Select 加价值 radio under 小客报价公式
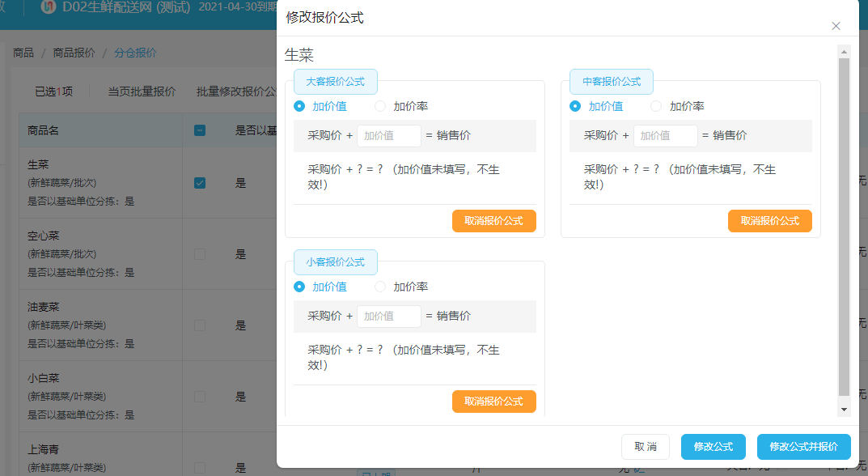 [x=299, y=287]
